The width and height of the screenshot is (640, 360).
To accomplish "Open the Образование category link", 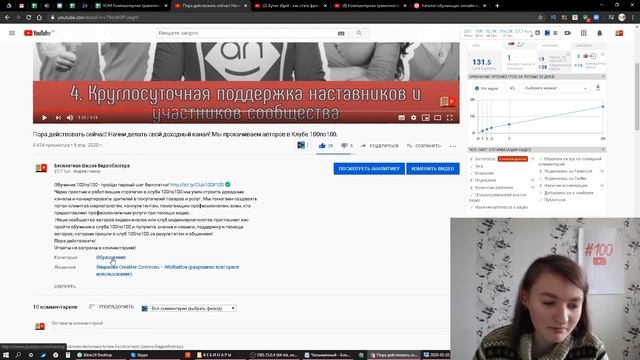I will tap(111, 258).
